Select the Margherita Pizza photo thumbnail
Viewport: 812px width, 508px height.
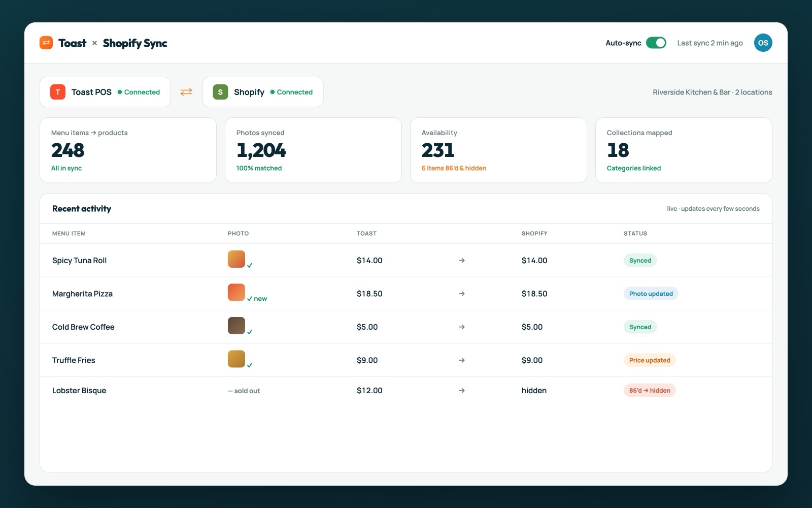[236, 292]
